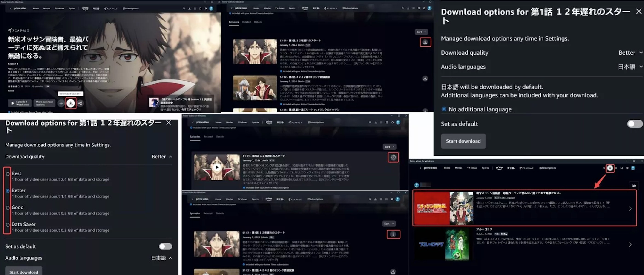This screenshot has width=644, height=275.
Task: Open search icon in the Downloads window
Action: click(x=604, y=168)
